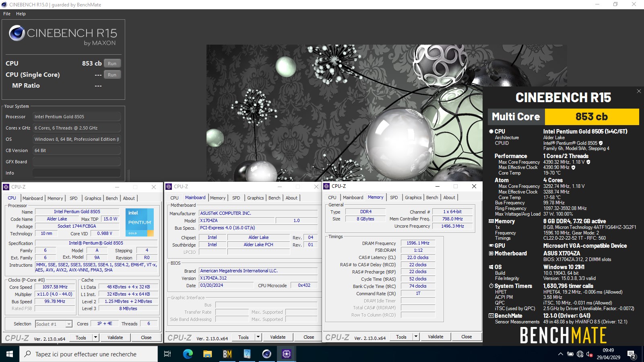Click the shield next to 4390.90 MHz

click(x=573, y=167)
